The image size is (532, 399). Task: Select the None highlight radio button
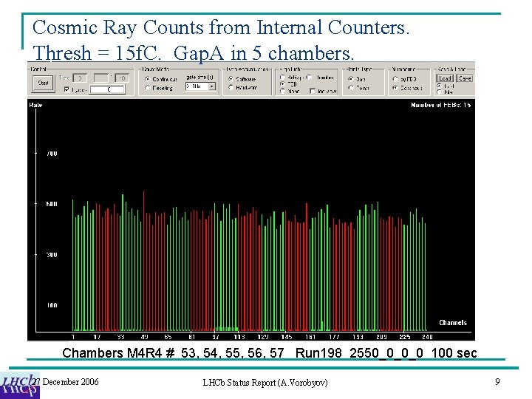(282, 91)
